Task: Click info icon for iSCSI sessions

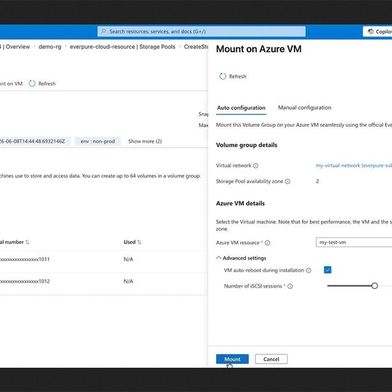Action: click(290, 286)
